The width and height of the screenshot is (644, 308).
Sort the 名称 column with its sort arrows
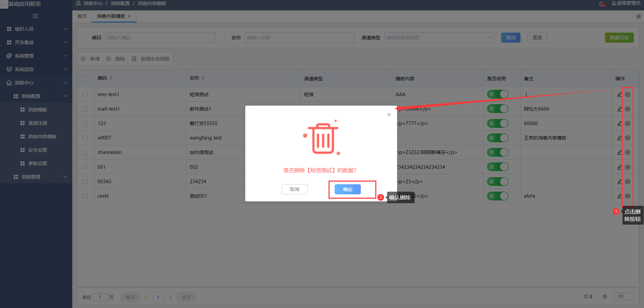pos(203,78)
